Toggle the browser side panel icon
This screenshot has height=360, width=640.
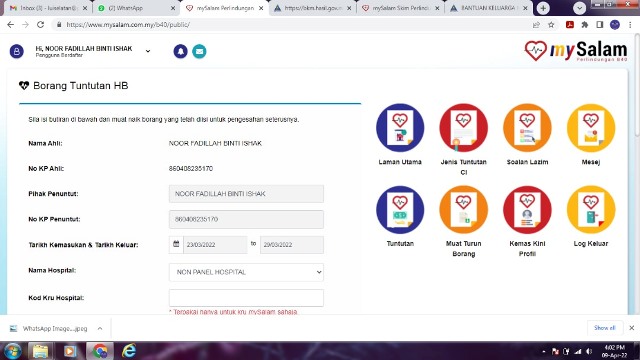[600, 25]
